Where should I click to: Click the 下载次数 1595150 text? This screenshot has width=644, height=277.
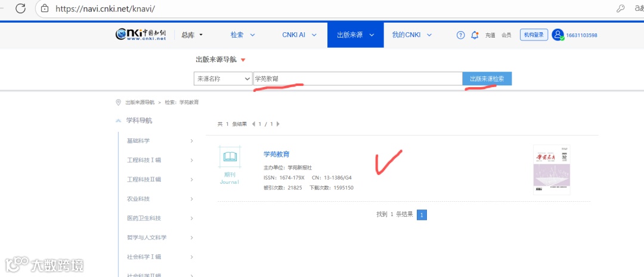tap(332, 188)
